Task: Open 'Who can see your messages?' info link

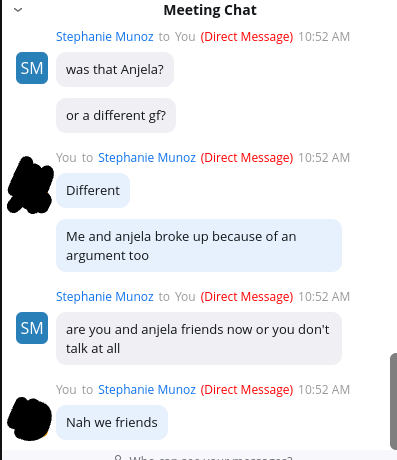Action: 203,458
